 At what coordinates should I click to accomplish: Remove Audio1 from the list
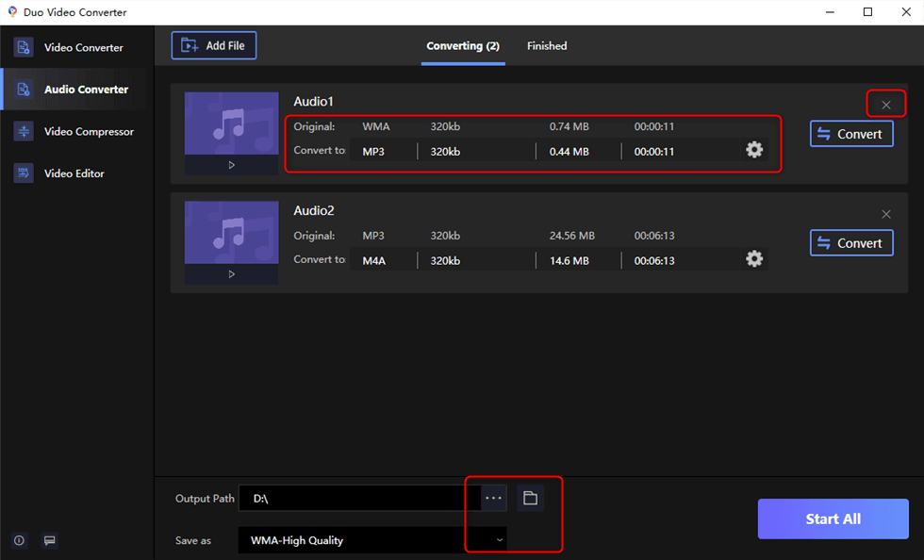(x=886, y=105)
